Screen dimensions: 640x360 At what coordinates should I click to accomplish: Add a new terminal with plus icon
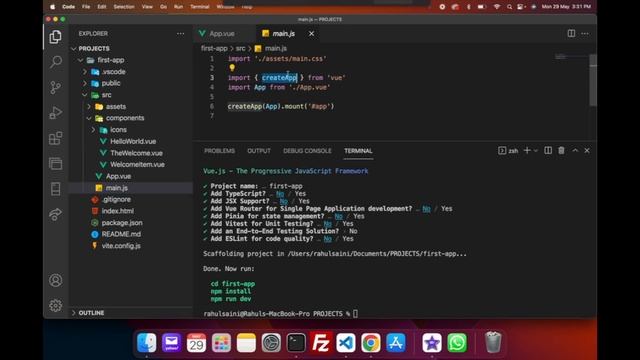click(527, 151)
